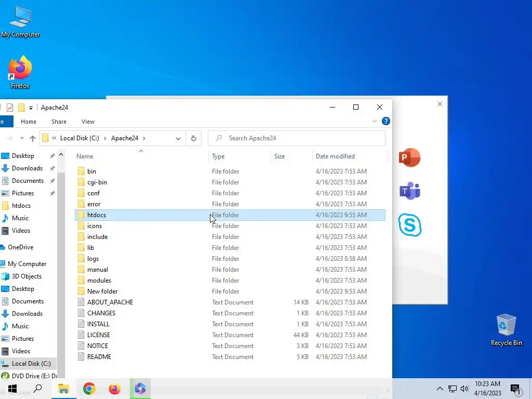
Task: Select the New folder item
Action: click(230, 291)
